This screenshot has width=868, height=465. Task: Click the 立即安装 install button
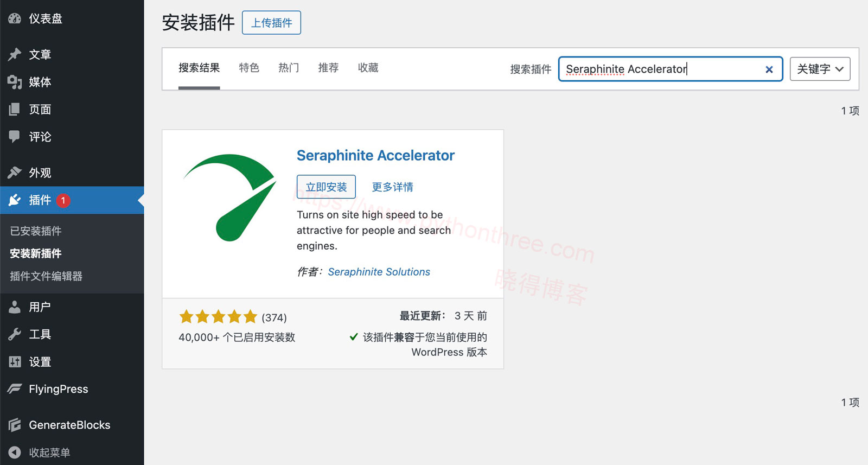326,187
